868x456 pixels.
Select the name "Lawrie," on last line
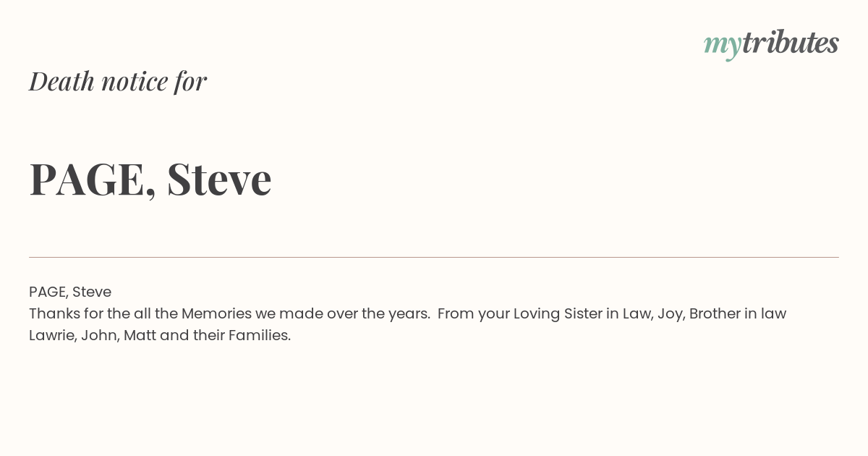53,335
